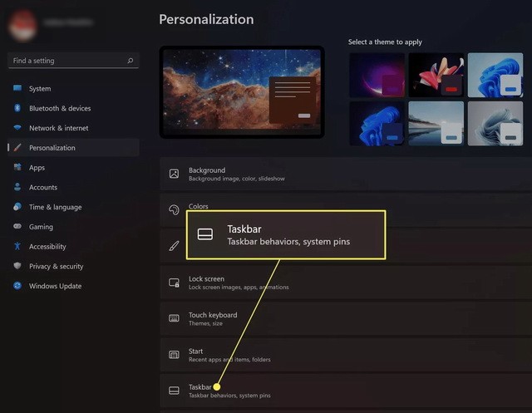Open Lock screen settings
Screen dimensions: 532x413
pyautogui.click(x=346, y=283)
